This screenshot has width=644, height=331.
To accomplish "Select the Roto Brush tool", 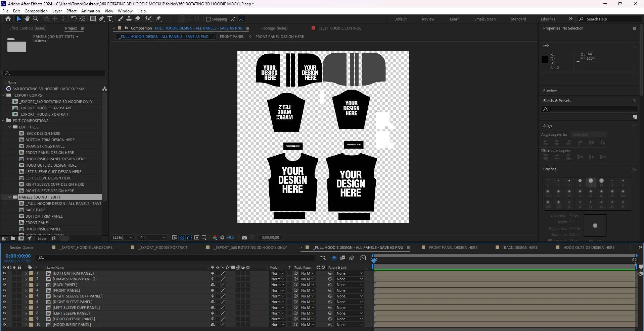I will pos(148,19).
